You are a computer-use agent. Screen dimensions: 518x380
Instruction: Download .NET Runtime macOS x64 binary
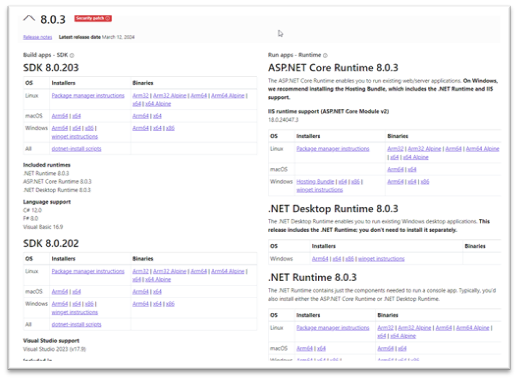pos(402,348)
